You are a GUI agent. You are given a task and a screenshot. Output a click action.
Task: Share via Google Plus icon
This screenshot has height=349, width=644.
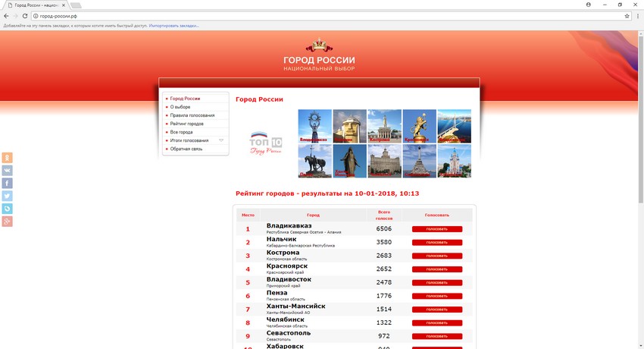point(8,221)
